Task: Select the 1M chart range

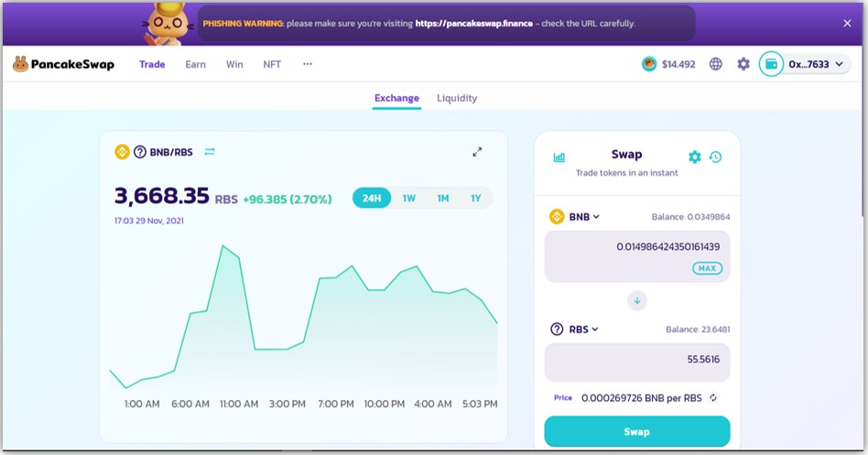Action: pyautogui.click(x=443, y=198)
